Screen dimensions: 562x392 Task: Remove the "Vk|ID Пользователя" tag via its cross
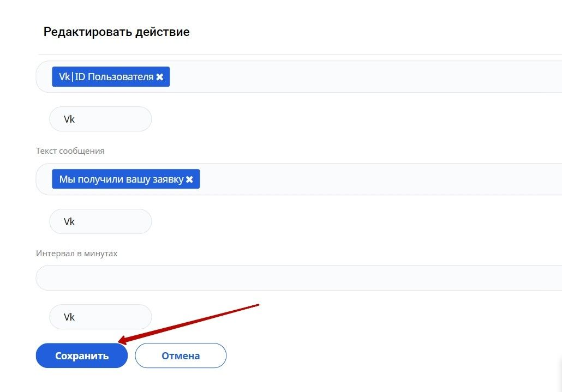(160, 77)
